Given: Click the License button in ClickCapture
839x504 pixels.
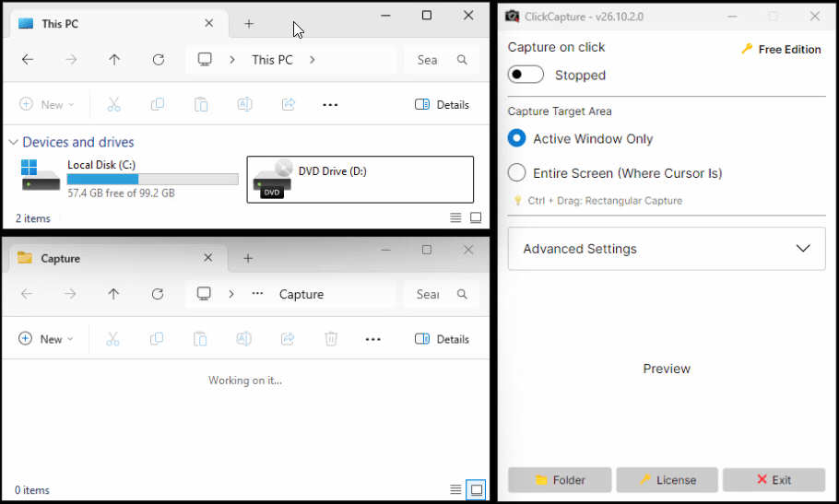Looking at the screenshot, I should click(x=667, y=479).
